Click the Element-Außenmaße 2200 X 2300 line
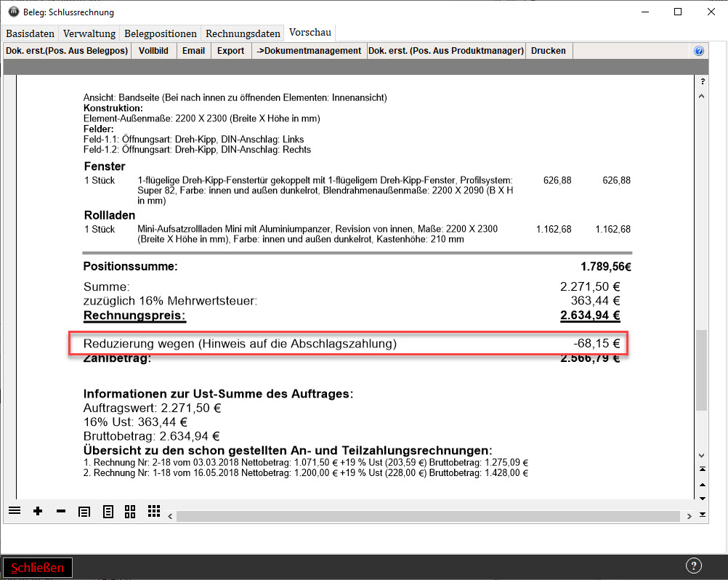 coord(201,118)
